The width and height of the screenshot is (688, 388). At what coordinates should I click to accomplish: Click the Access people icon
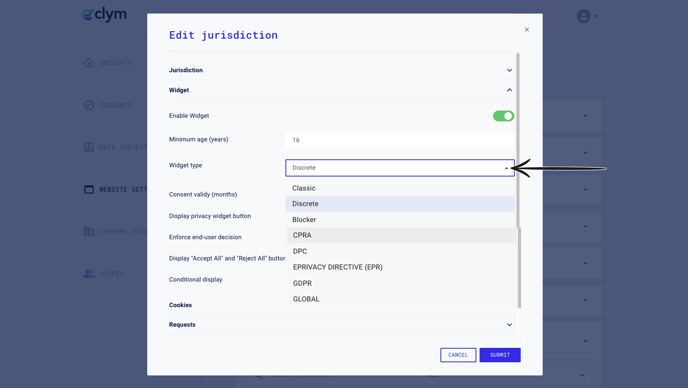pyautogui.click(x=89, y=273)
